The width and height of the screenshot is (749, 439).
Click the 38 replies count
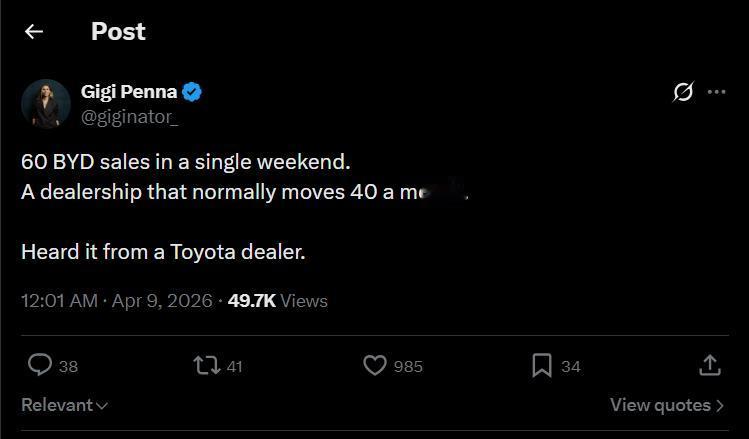pyautogui.click(x=68, y=367)
